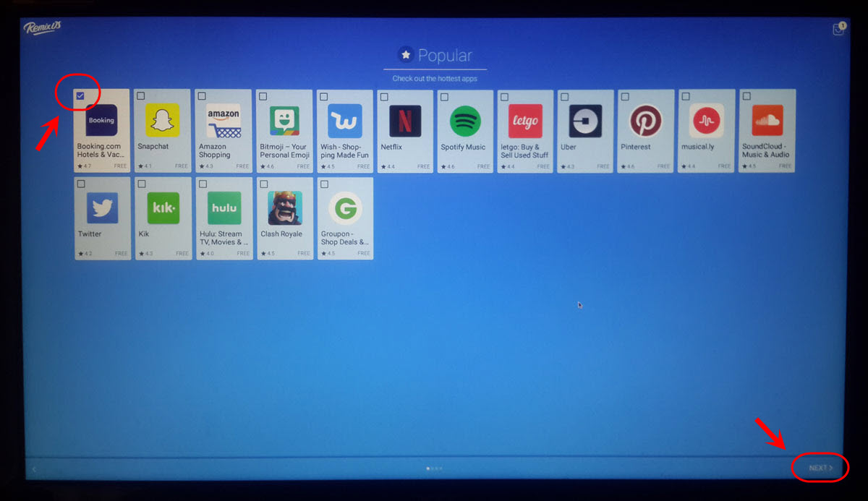Click "Check out the hottest apps" subtitle

coord(435,78)
